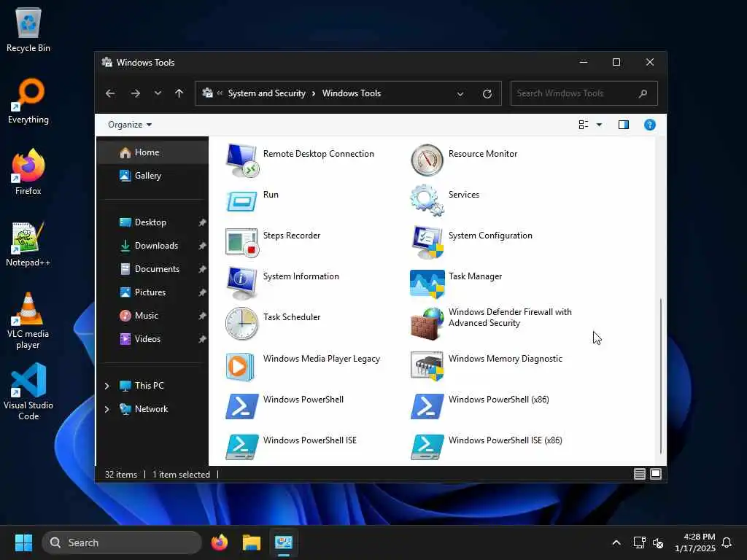Select the Windows PowerShell ISE (x86) icon

point(427,447)
